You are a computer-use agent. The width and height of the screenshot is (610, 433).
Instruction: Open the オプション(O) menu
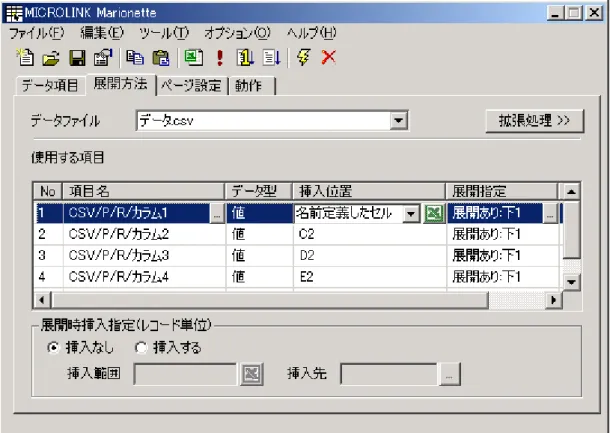point(237,33)
